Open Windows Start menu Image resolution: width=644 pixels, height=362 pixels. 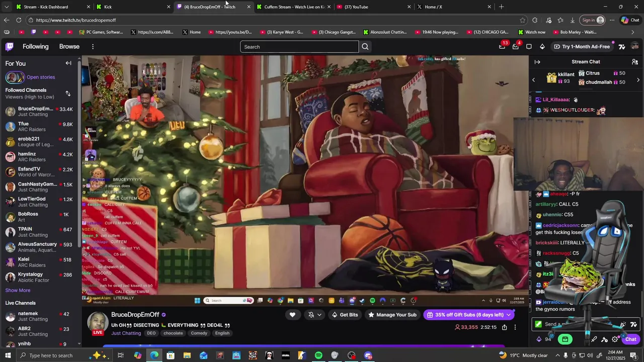pyautogui.click(x=8, y=355)
